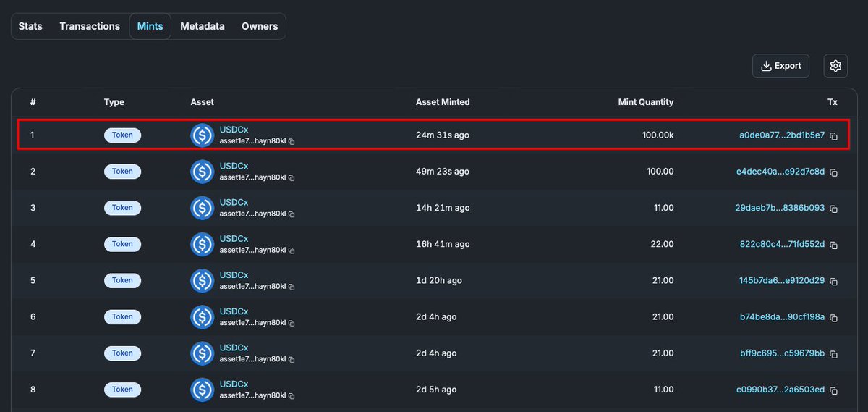Click minted time 14h 21m ago
This screenshot has width=868, height=412.
(443, 208)
